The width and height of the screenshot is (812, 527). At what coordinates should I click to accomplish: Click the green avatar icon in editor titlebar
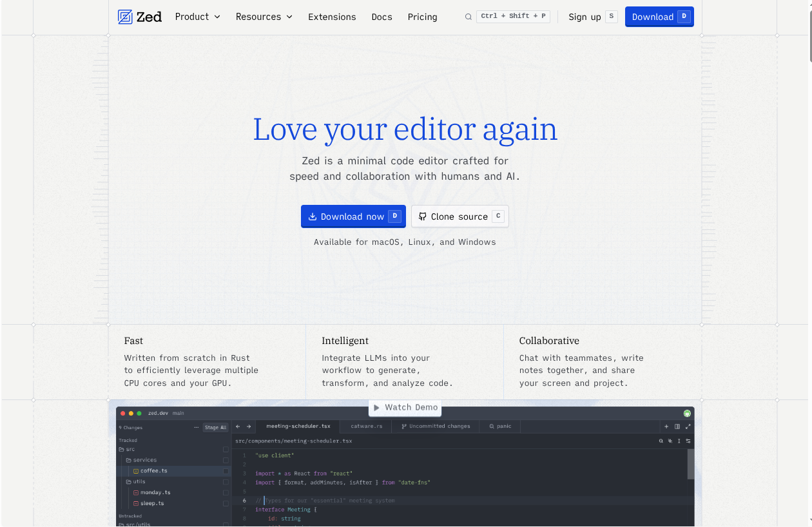(687, 413)
